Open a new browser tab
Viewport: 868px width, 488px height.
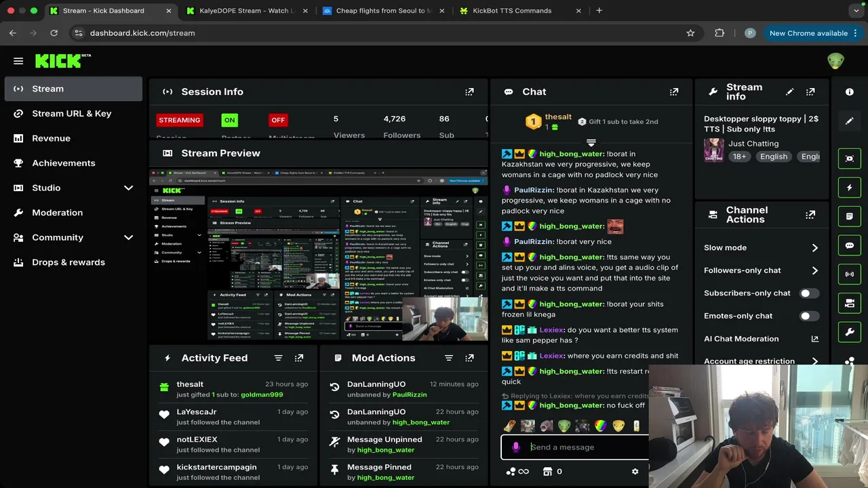599,11
